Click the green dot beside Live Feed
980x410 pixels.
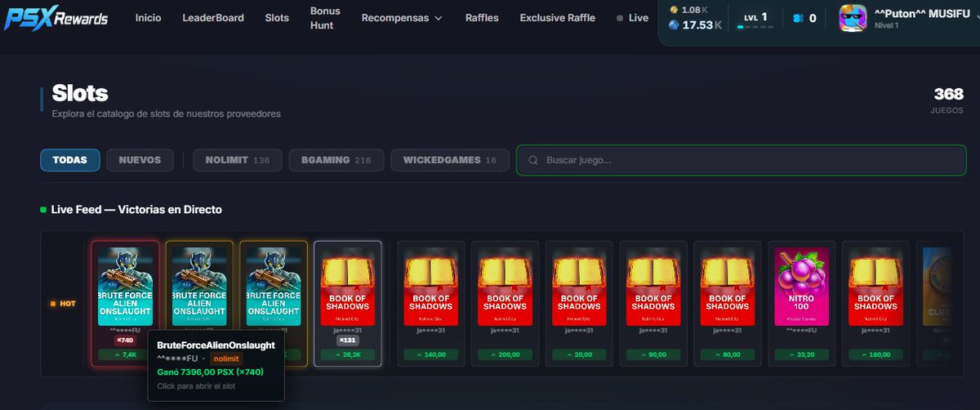click(43, 210)
